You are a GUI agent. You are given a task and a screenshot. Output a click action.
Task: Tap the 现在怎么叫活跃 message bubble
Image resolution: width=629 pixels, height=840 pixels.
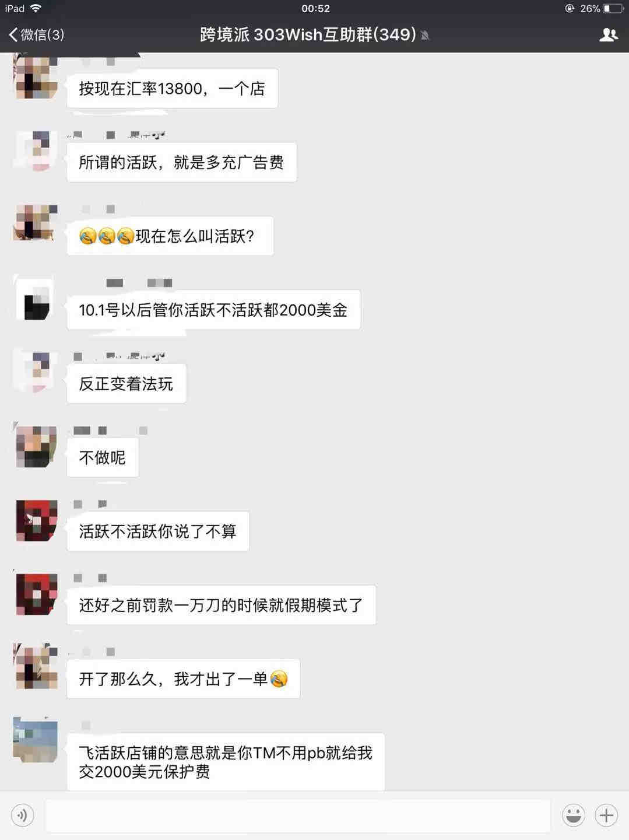click(170, 236)
